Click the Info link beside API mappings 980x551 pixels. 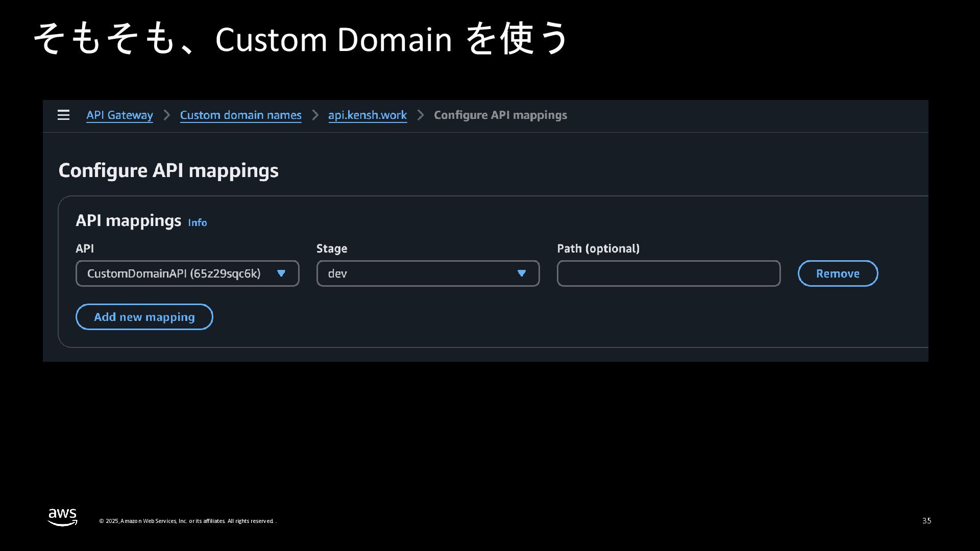[x=197, y=223]
